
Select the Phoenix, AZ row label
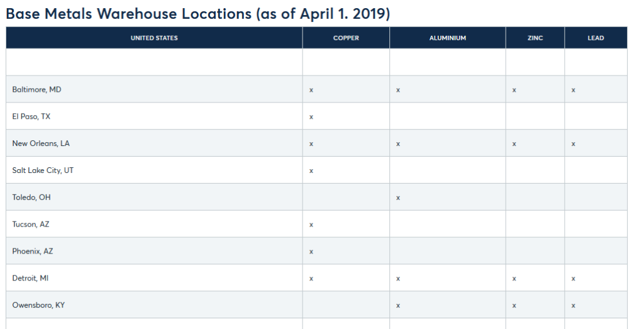click(33, 251)
